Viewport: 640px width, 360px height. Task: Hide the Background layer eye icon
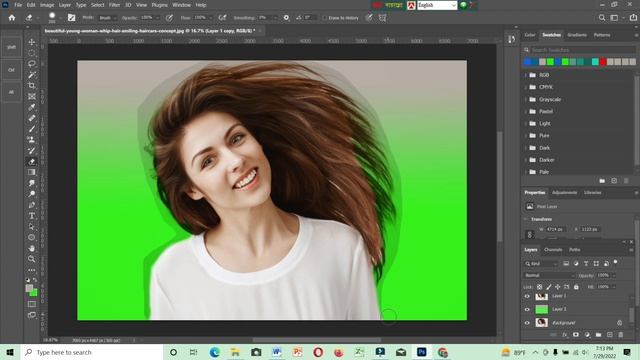(527, 323)
